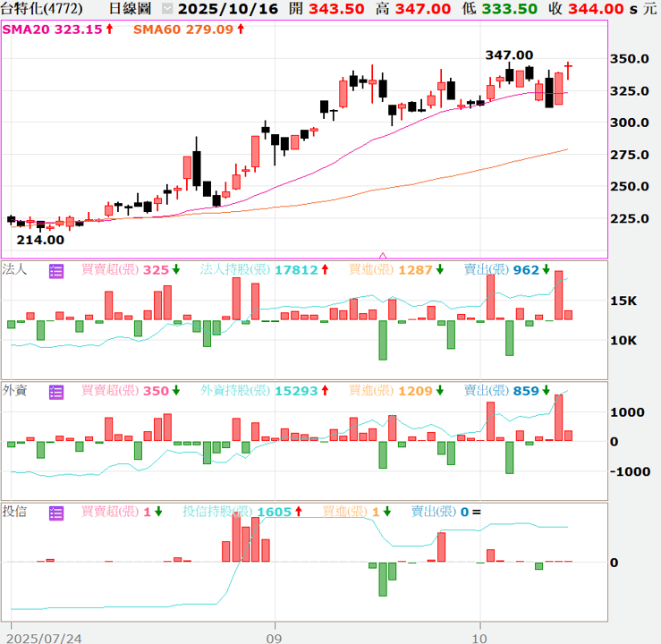
Task: Click the red up arrow beside 外資持股 15293
Action: point(325,391)
